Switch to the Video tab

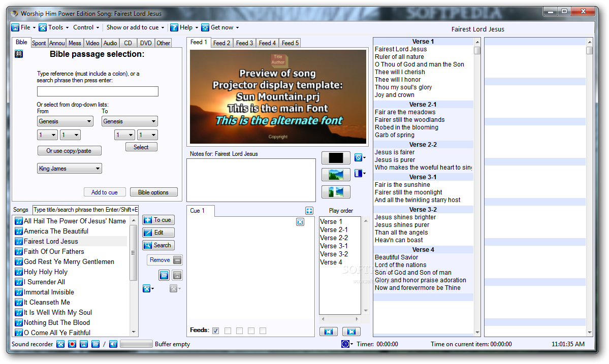point(92,43)
